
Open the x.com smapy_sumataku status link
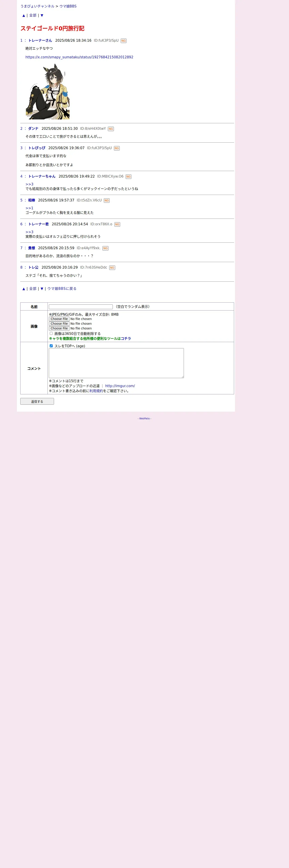point(79,57)
